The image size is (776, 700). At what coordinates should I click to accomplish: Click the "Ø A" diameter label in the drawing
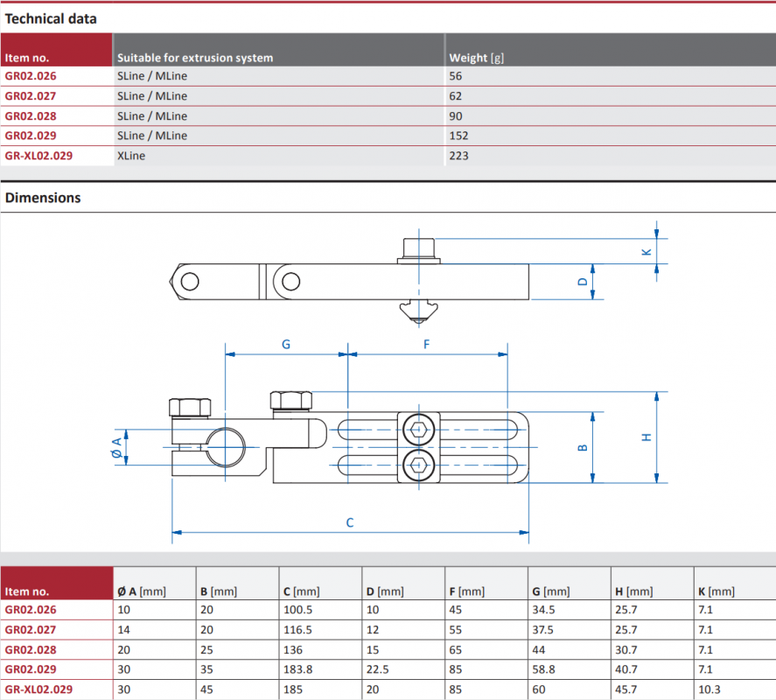[117, 447]
